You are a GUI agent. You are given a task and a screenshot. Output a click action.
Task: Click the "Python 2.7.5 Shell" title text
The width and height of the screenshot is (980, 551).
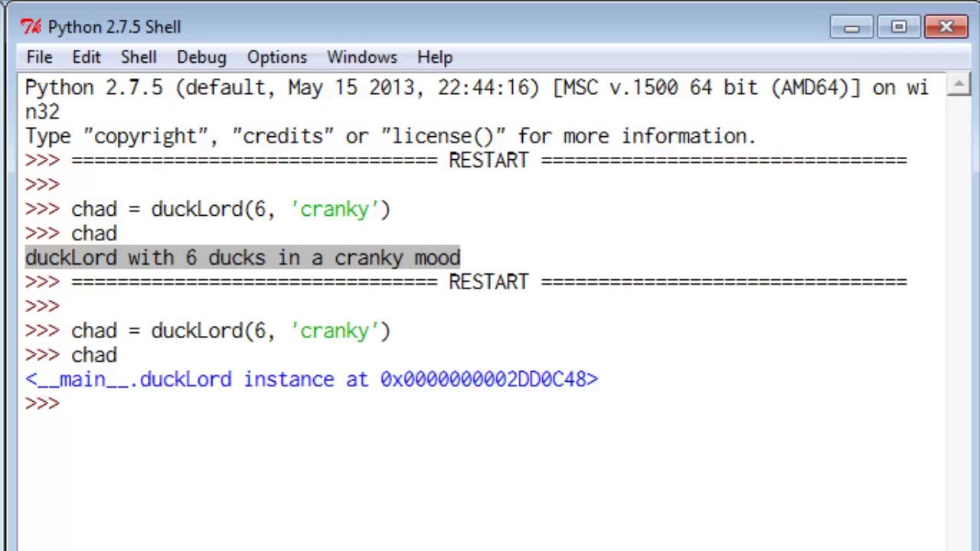point(114,27)
